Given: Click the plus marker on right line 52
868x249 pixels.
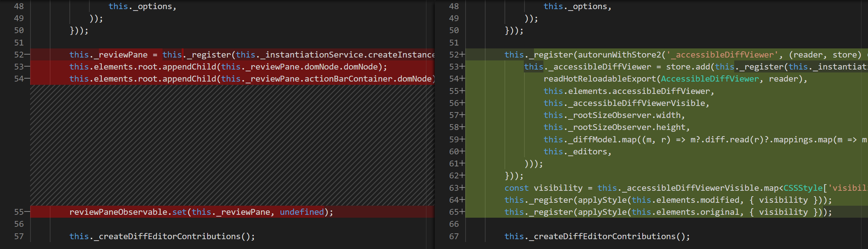Looking at the screenshot, I should 462,55.
